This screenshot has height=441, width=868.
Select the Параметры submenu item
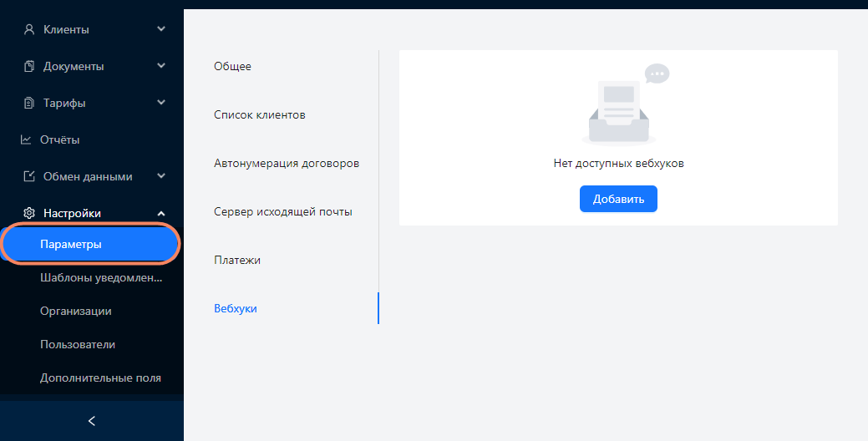[91, 244]
